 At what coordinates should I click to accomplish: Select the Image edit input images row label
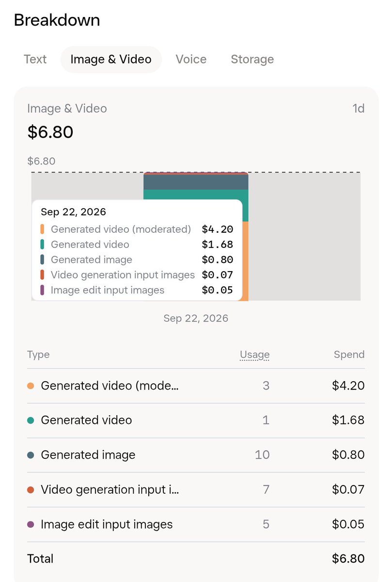click(x=107, y=524)
